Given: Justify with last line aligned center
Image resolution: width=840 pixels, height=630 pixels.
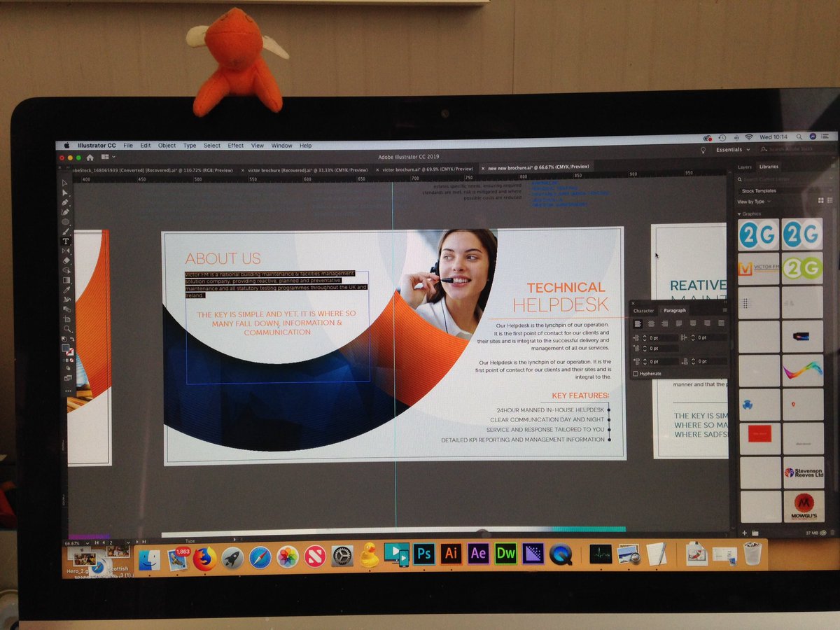Looking at the screenshot, I should point(694,323).
